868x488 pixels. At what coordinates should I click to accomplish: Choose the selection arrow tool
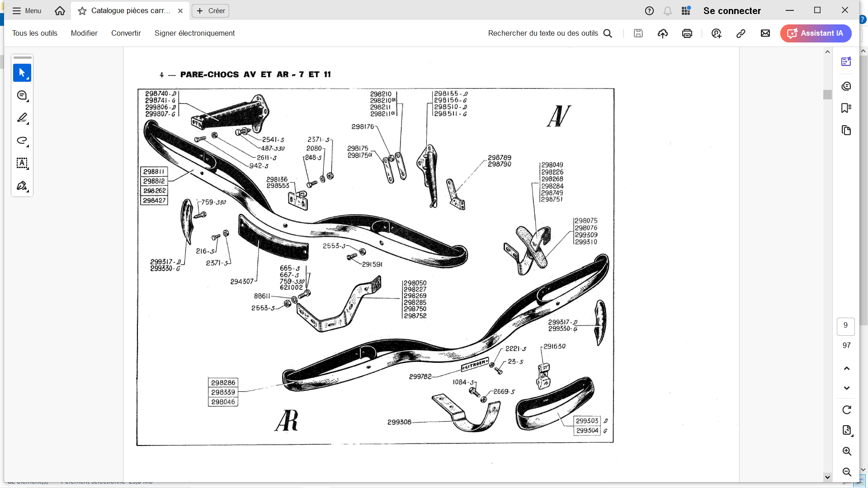(x=22, y=73)
